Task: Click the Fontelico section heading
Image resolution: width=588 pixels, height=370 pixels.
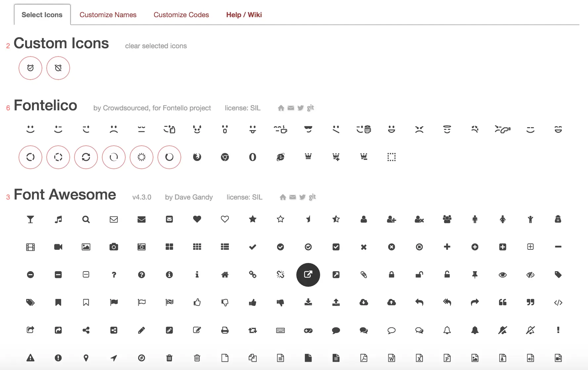Action: tap(45, 105)
